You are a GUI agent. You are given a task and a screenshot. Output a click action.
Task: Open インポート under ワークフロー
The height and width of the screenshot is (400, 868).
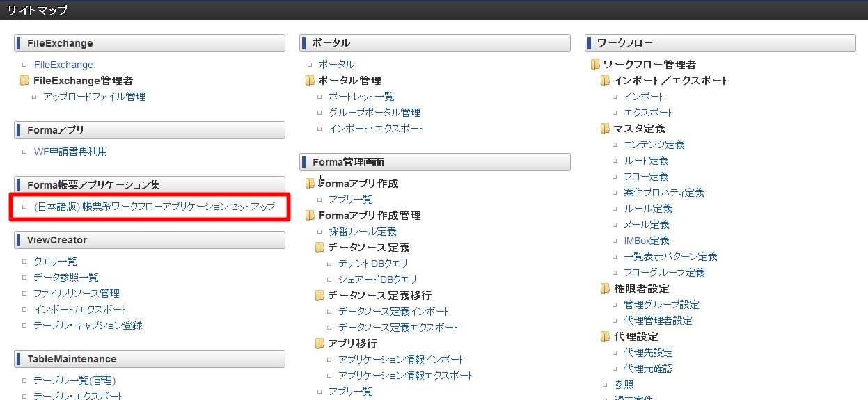tap(645, 97)
